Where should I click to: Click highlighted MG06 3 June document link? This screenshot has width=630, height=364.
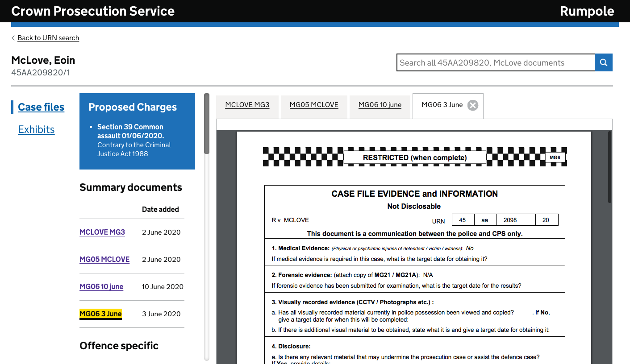pyautogui.click(x=100, y=314)
